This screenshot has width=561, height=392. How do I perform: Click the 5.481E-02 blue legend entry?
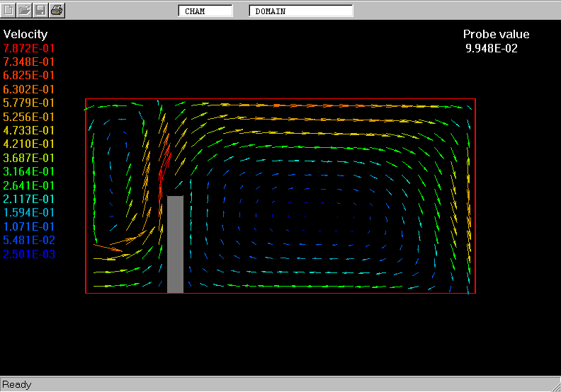[29, 240]
